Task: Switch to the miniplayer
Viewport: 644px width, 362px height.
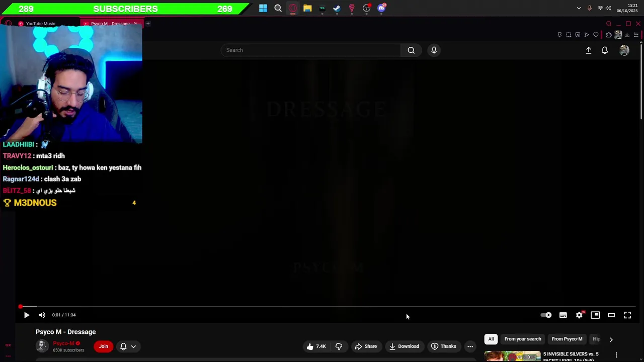Action: (x=595, y=315)
